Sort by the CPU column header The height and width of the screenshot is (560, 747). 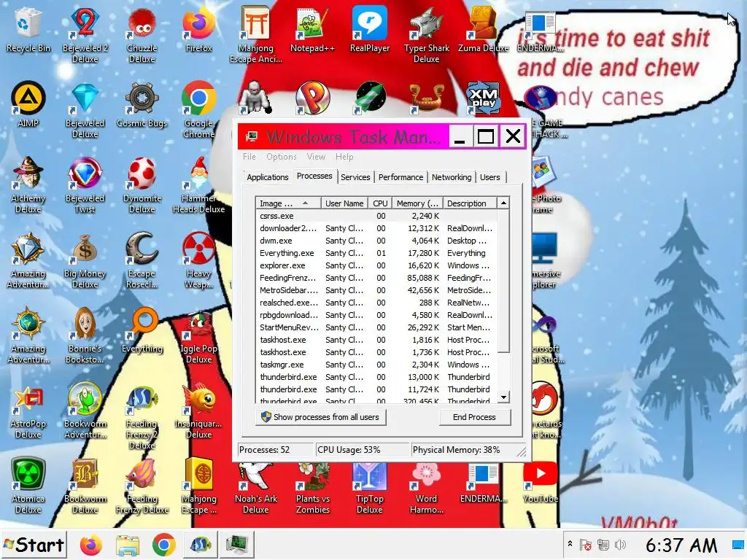point(379,203)
